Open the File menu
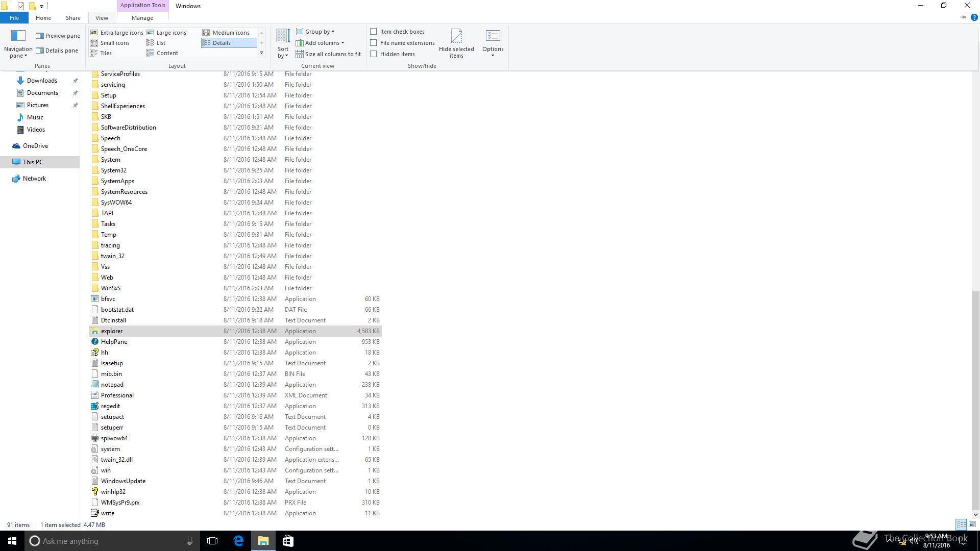 coord(14,18)
